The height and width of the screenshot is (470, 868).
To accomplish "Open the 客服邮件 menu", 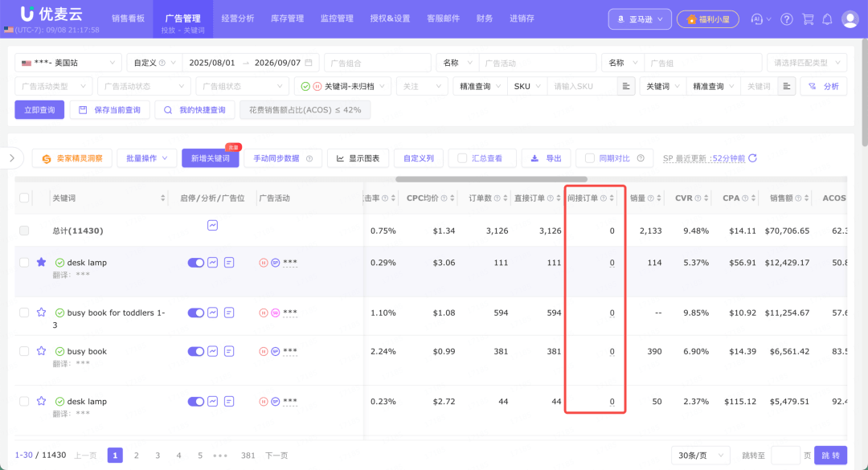I will click(443, 18).
